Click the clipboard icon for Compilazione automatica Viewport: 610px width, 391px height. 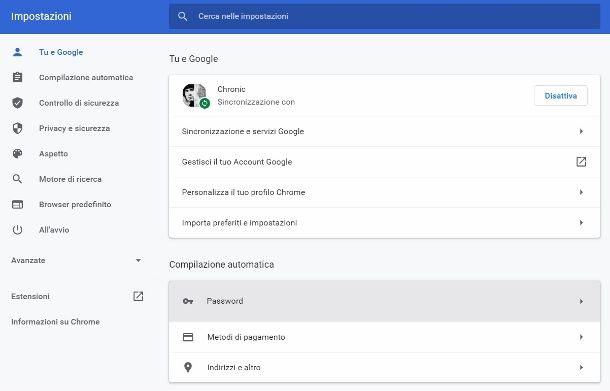(17, 77)
